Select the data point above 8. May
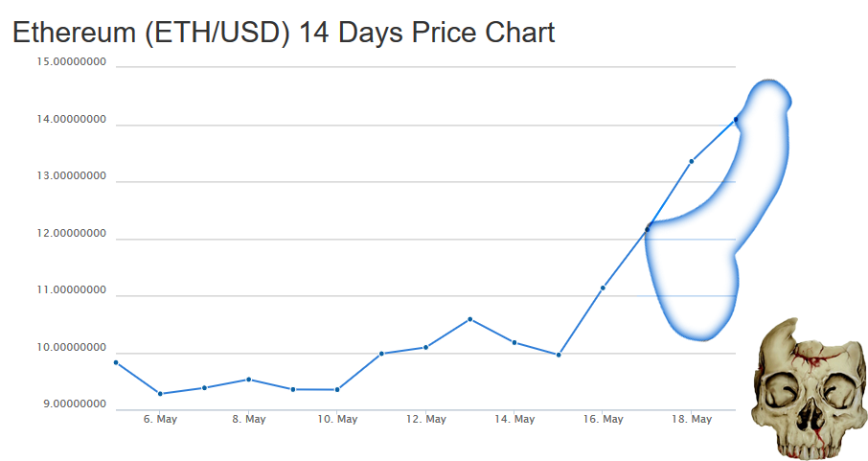This screenshot has height=461, width=868. pyautogui.click(x=249, y=380)
